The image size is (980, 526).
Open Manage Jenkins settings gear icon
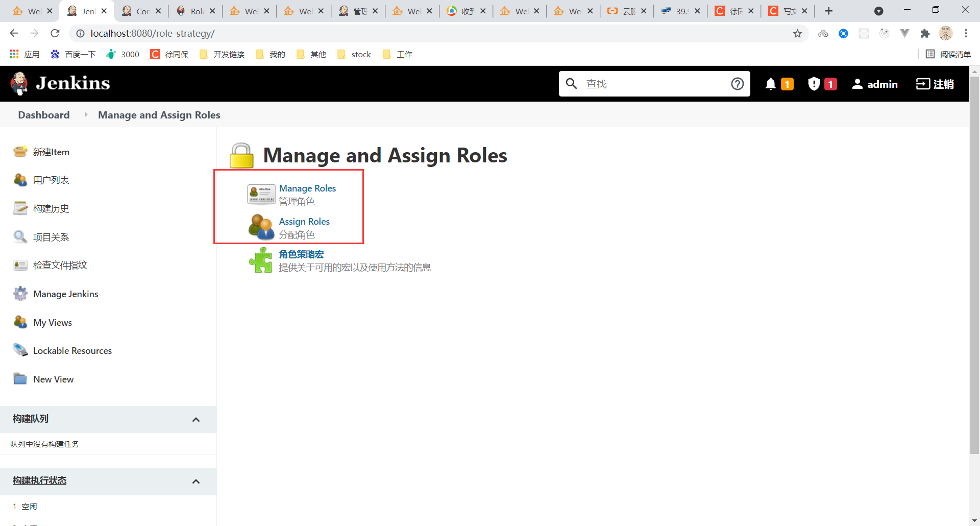[x=20, y=294]
